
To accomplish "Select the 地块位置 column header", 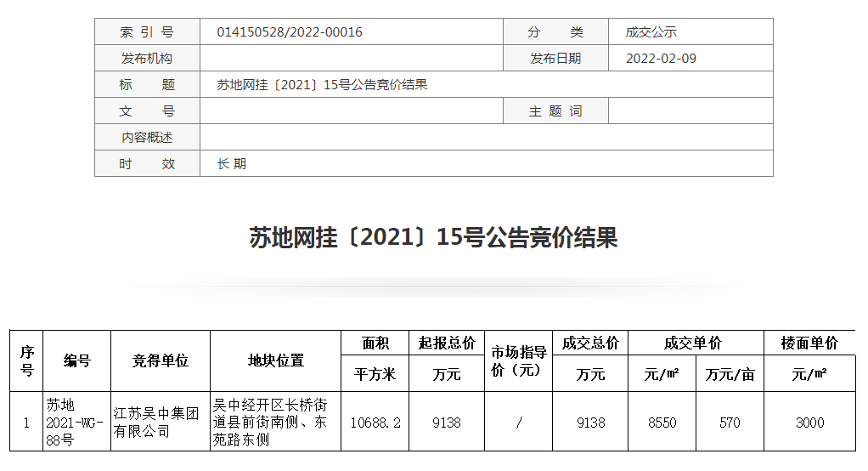I will (x=275, y=360).
